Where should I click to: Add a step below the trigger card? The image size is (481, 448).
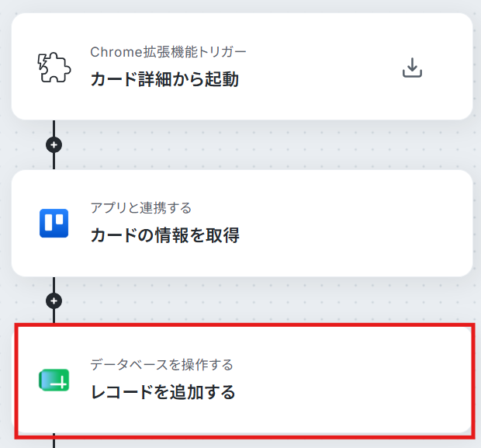pyautogui.click(x=54, y=145)
